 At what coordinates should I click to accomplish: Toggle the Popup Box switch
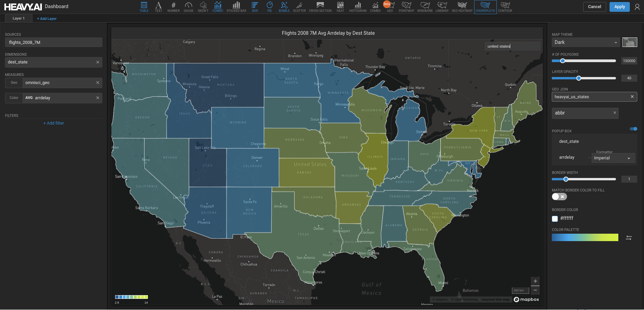point(634,129)
